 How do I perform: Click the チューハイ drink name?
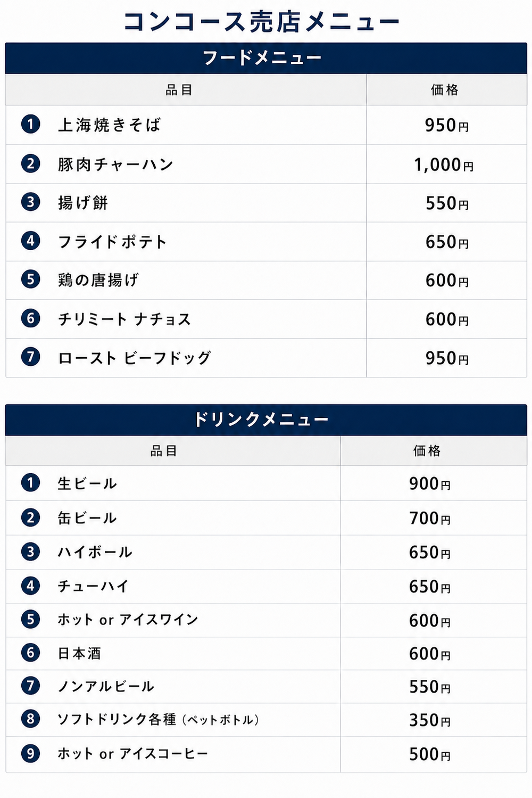tap(93, 586)
